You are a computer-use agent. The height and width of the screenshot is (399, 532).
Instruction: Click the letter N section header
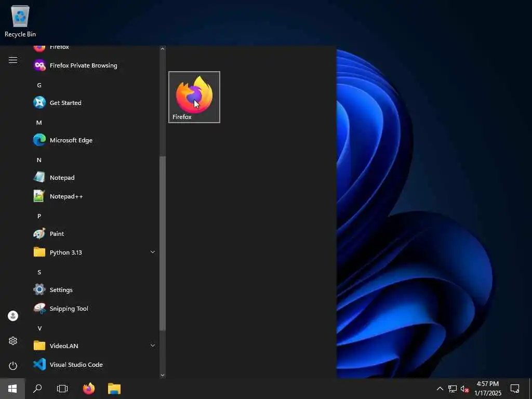pos(39,160)
